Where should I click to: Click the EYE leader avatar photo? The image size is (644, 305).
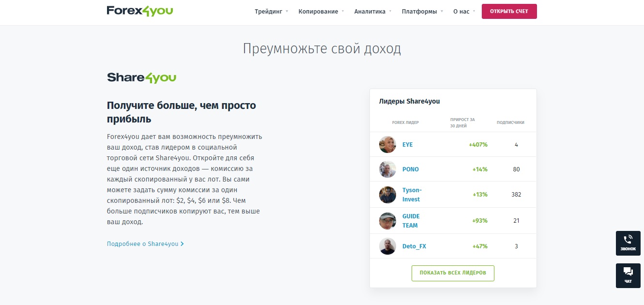pos(387,144)
